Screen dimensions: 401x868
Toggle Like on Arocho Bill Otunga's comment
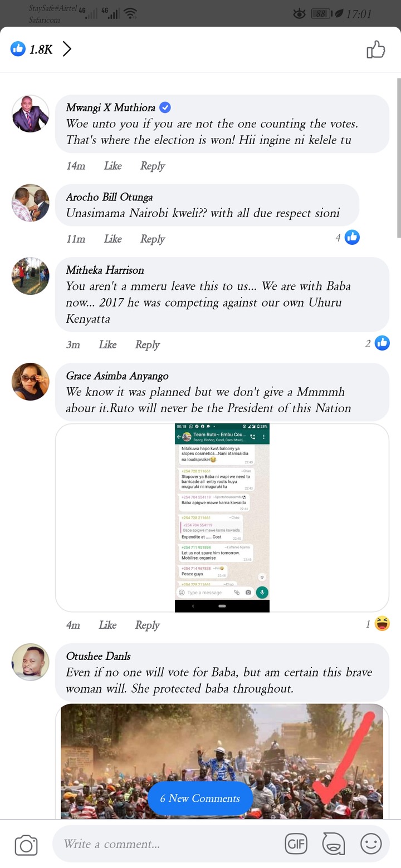(x=113, y=239)
